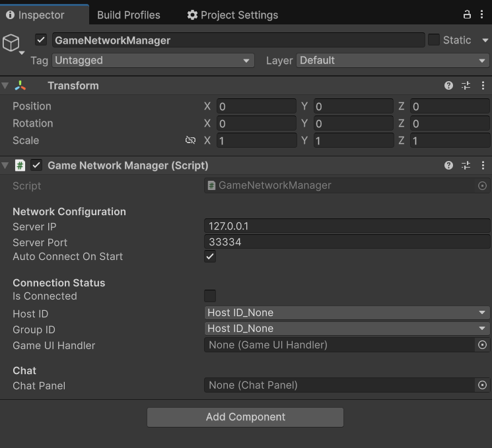Click the Rotation Y field

[x=353, y=123]
